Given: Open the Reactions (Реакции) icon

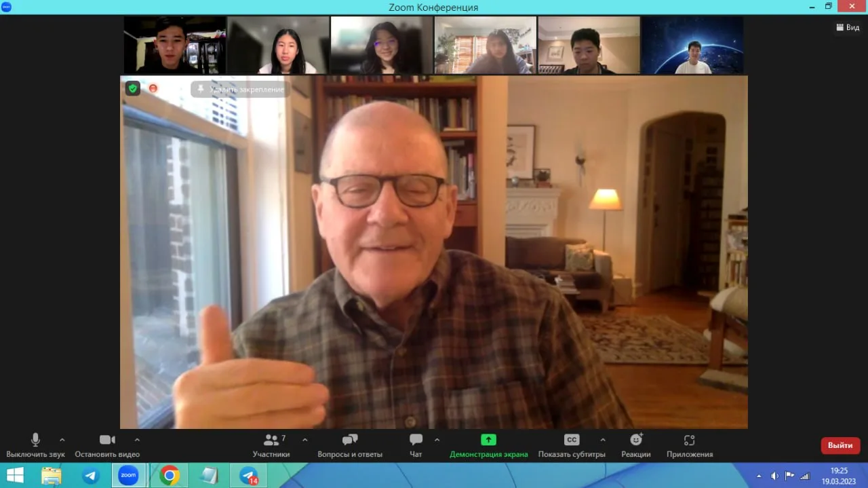Looking at the screenshot, I should 635,440.
